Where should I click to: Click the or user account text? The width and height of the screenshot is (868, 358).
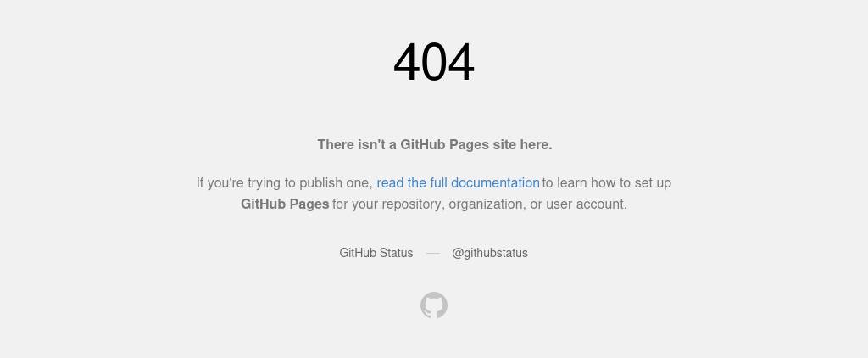pyautogui.click(x=578, y=204)
